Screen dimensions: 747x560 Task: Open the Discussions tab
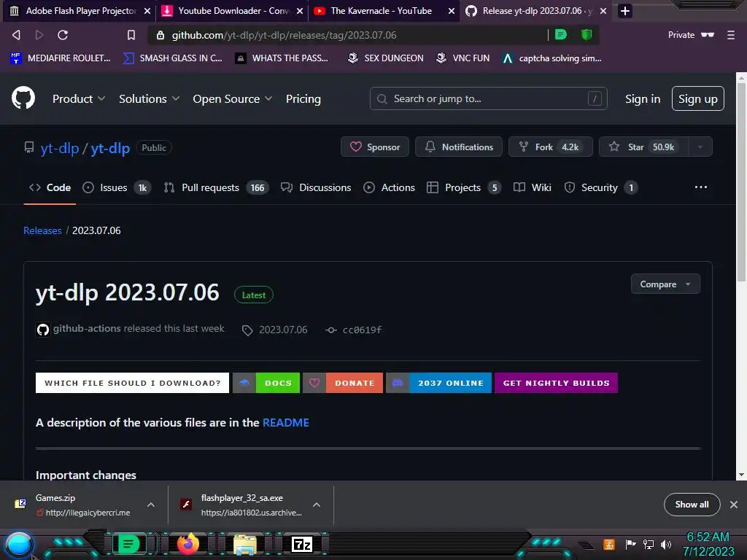316,187
